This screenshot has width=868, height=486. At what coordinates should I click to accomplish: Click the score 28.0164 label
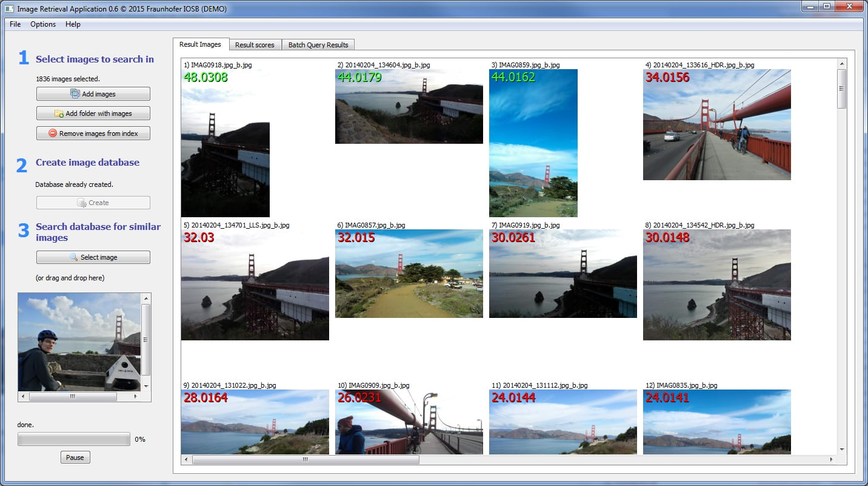[206, 397]
